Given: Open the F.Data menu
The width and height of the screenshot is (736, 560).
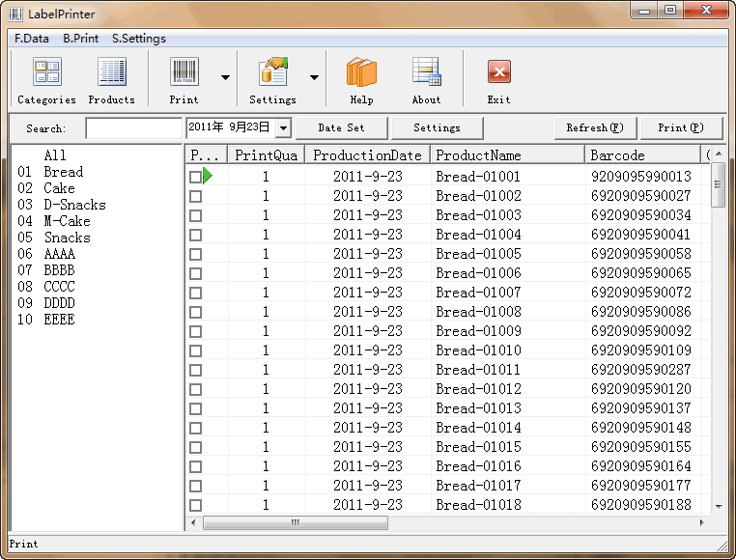Looking at the screenshot, I should 32,39.
